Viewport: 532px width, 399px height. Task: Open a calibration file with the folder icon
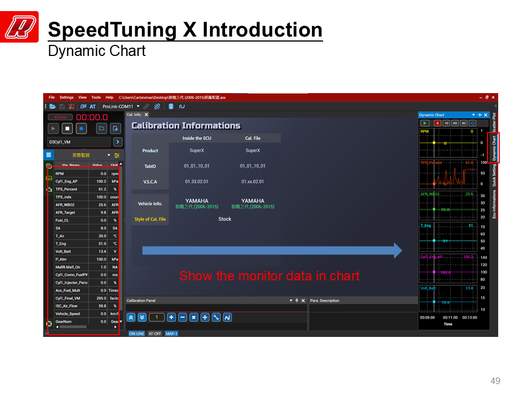coord(53,106)
